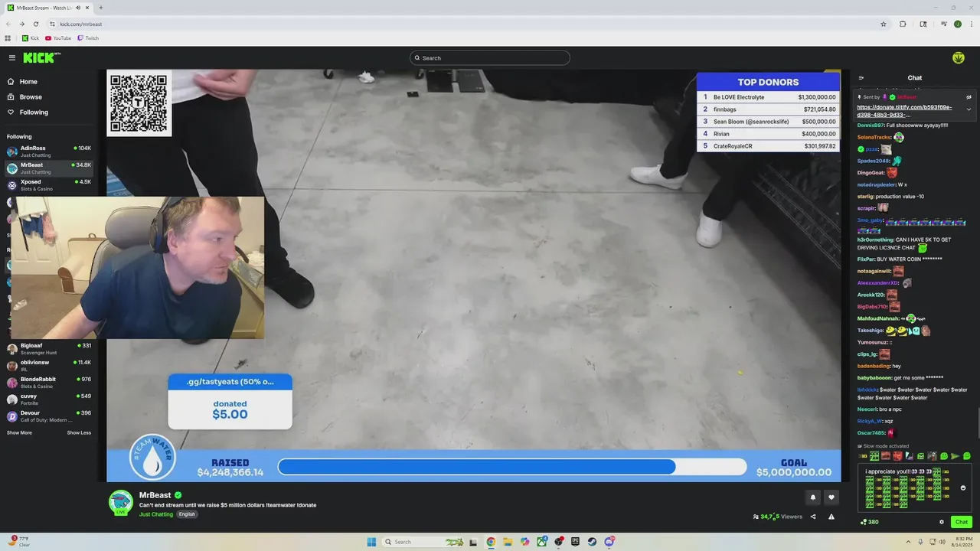Screen dimensions: 980x551
Task: Open Devour channel in sidebar
Action: click(49, 416)
